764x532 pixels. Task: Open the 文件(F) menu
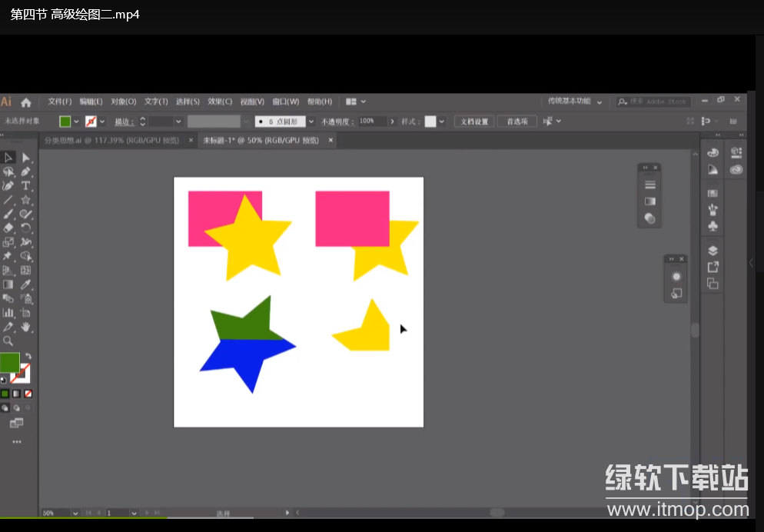click(59, 101)
